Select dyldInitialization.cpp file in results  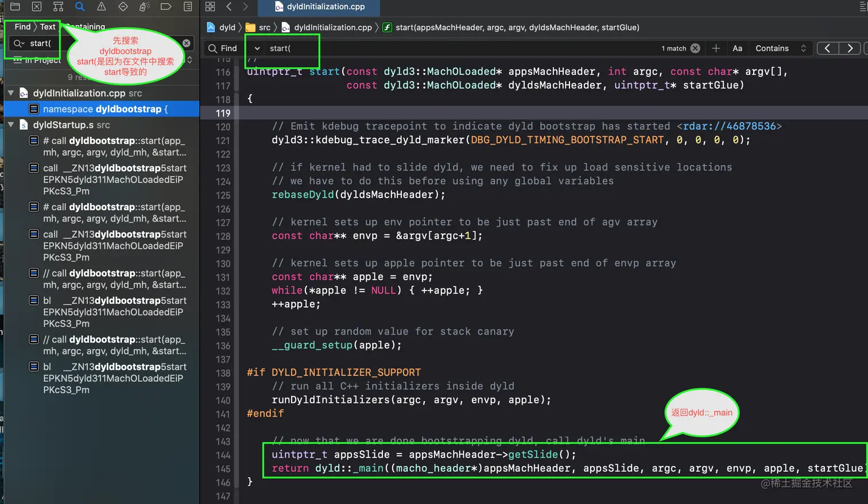coord(80,93)
